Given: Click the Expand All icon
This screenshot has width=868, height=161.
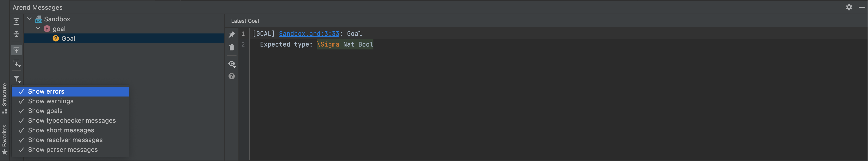Looking at the screenshot, I should click(x=16, y=21).
